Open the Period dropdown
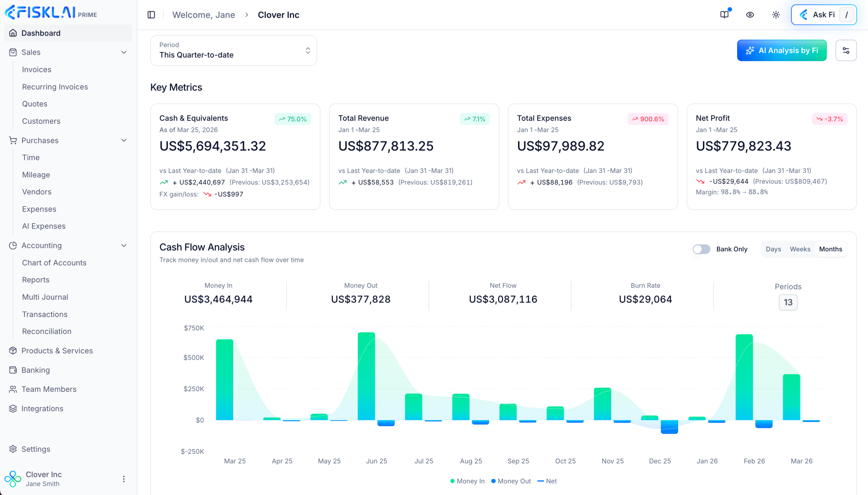The height and width of the screenshot is (495, 868). point(233,50)
